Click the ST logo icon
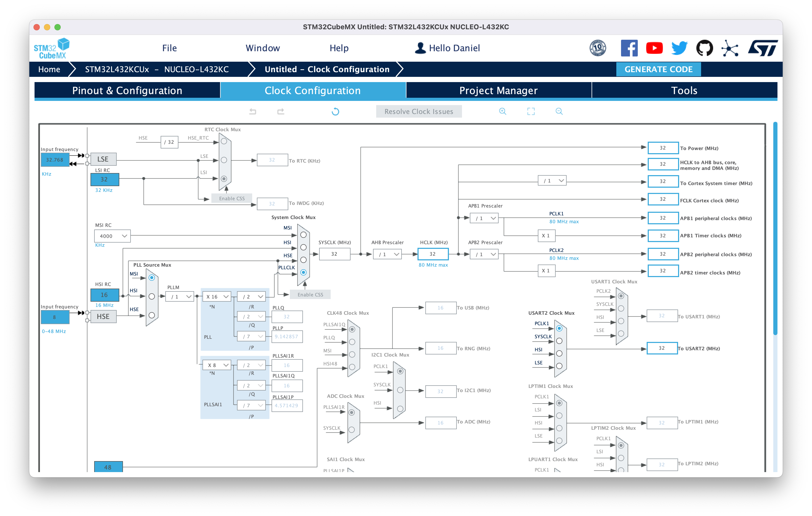The image size is (812, 516). tap(763, 48)
